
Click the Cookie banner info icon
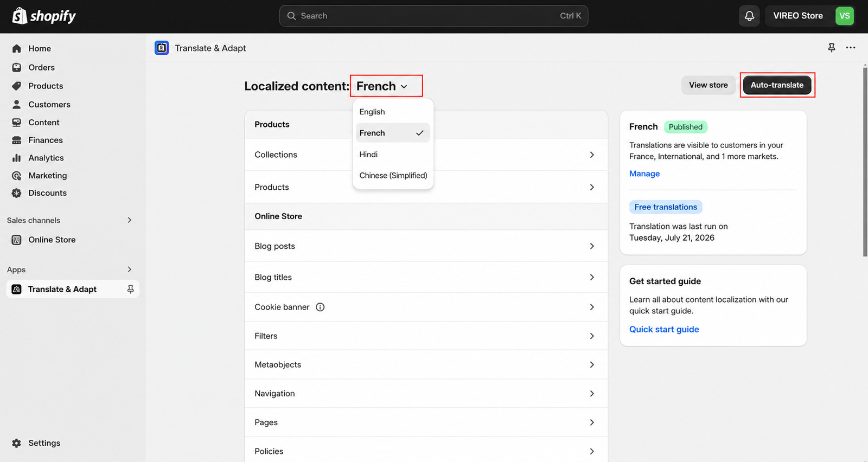pos(320,307)
